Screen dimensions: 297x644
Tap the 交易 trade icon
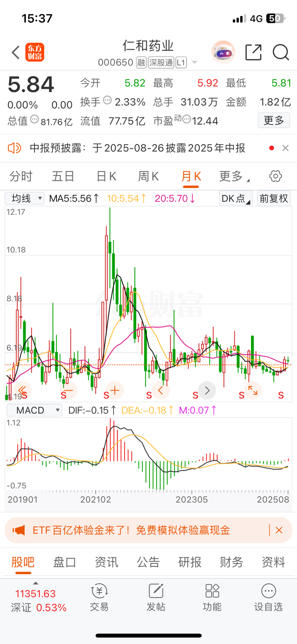tap(99, 598)
